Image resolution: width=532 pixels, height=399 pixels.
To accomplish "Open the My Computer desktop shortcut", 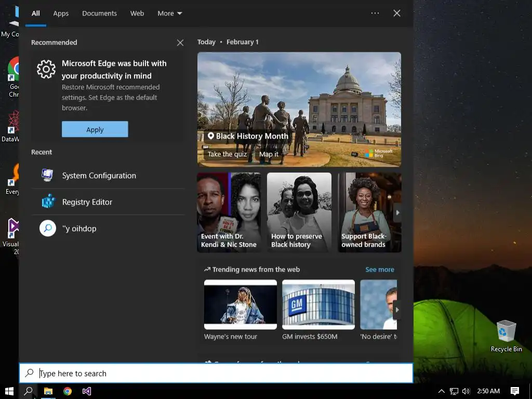I will click(x=10, y=22).
